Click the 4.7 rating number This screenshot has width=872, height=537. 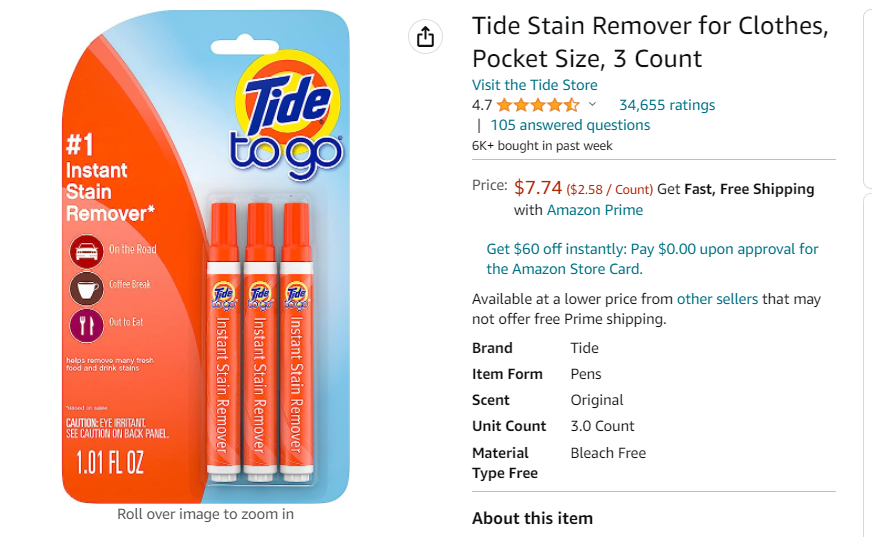coord(482,105)
